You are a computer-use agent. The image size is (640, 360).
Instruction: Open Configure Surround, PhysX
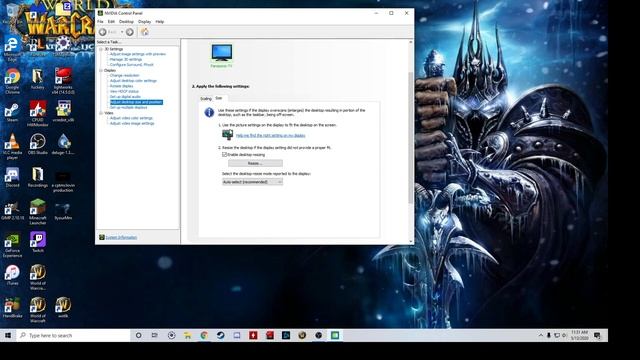pos(131,64)
